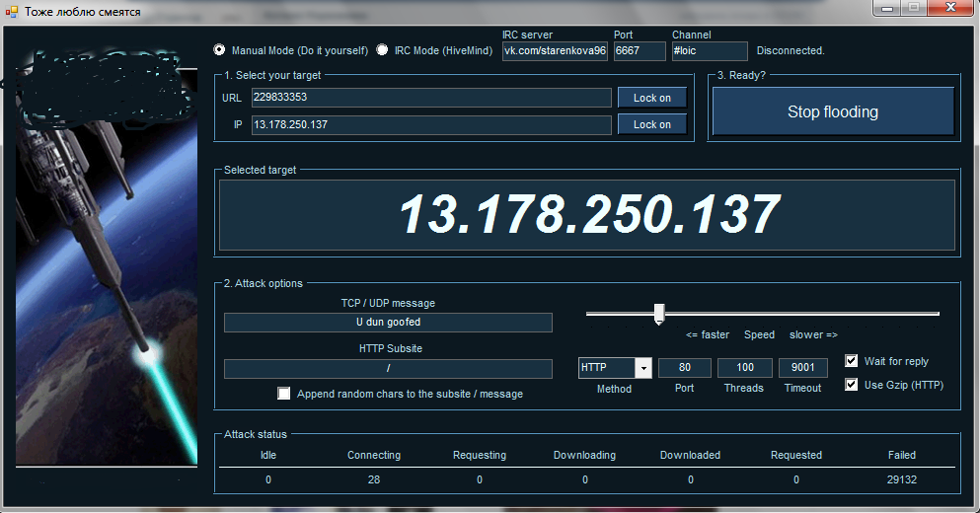Click the '1. Select your target' group label

click(271, 75)
